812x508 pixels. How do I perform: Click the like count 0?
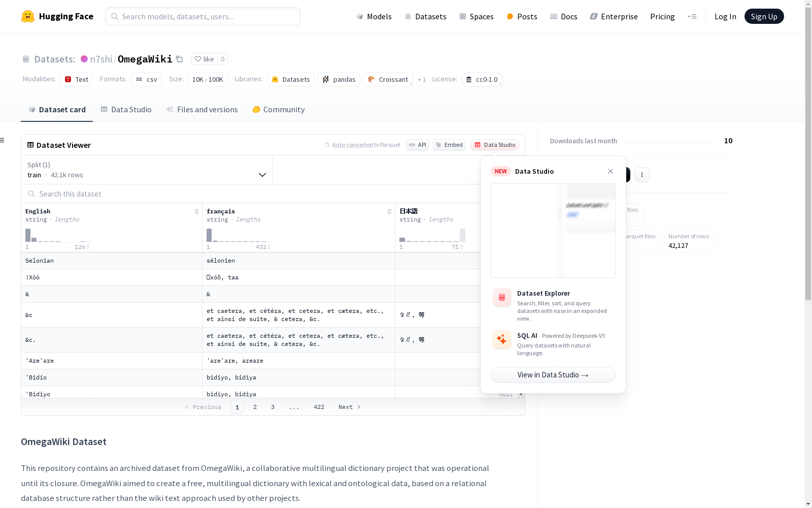point(222,59)
